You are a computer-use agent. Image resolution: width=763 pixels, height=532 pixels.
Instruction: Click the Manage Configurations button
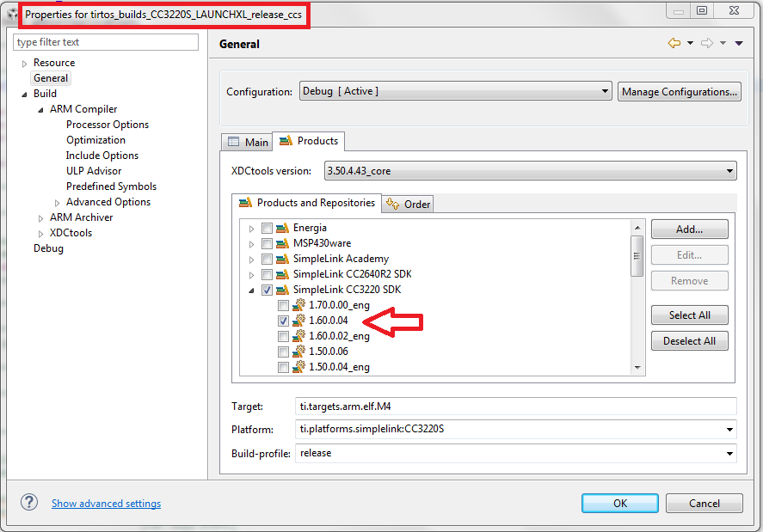coord(680,91)
